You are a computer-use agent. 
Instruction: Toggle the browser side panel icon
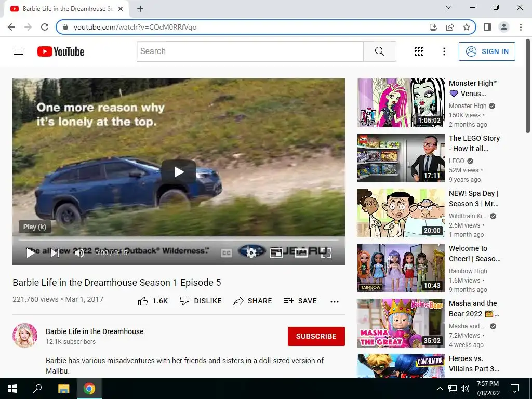coord(487,27)
